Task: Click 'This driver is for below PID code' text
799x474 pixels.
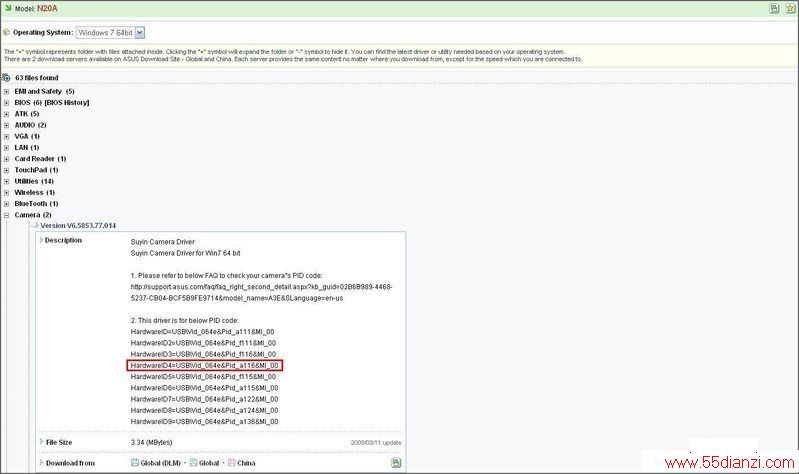Action: [184, 321]
